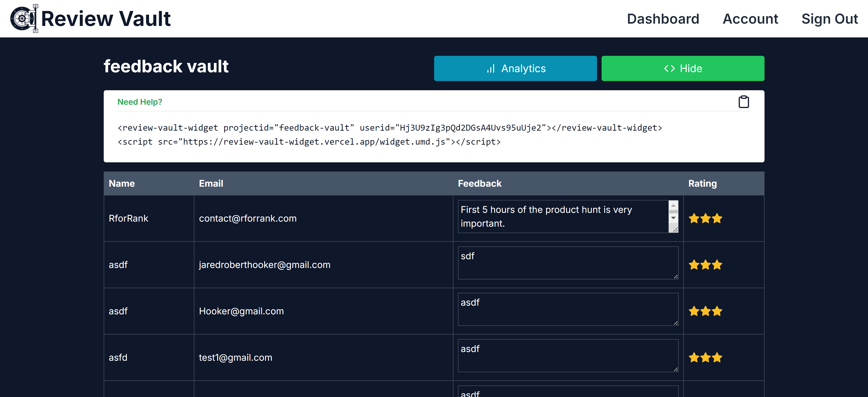Click star rating in Hooker@gmail.com row
This screenshot has width=868, height=397.
pos(705,311)
